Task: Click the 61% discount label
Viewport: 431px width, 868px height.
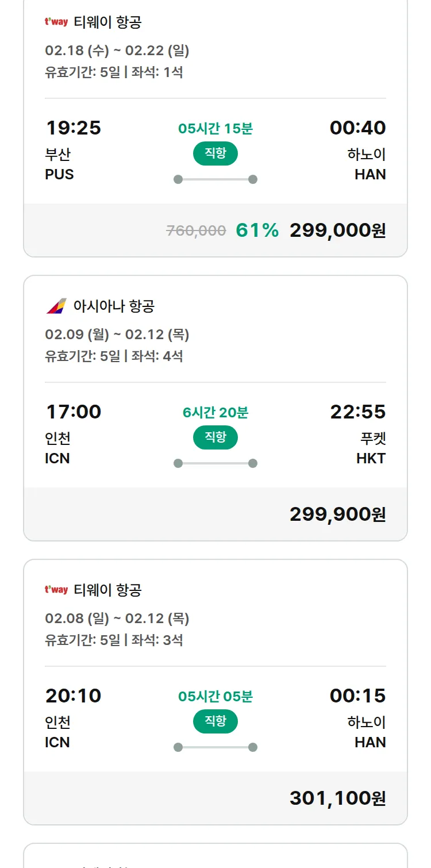Action: 257,231
